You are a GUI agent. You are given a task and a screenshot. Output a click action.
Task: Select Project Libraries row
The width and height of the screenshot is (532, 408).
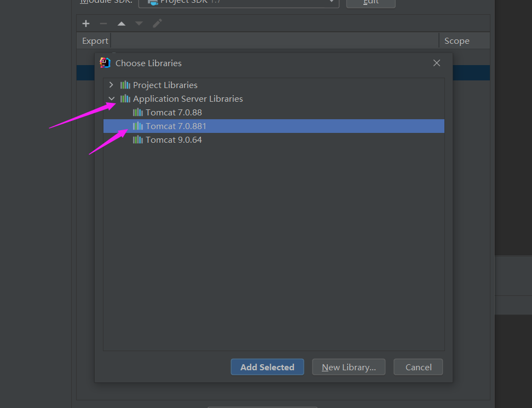point(274,85)
